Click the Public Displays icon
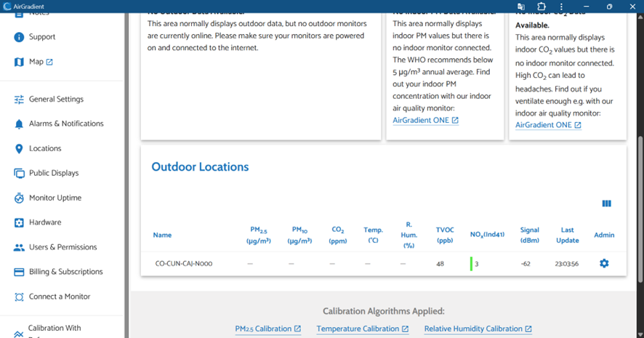 (x=19, y=174)
